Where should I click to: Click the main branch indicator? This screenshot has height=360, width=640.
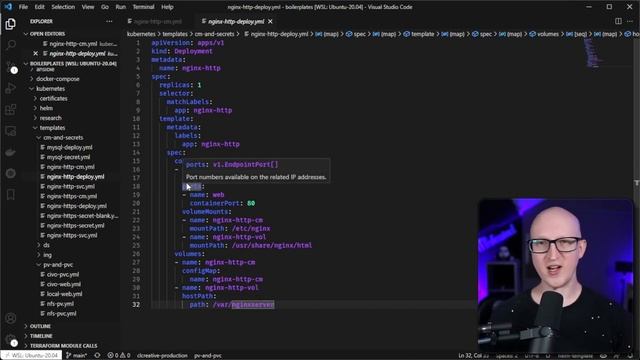(77, 356)
